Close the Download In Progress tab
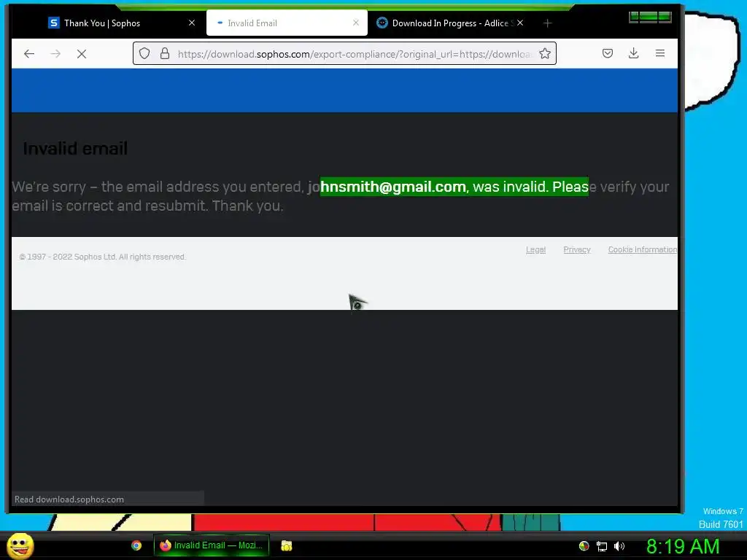Screen dimensions: 747x560 click(520, 23)
